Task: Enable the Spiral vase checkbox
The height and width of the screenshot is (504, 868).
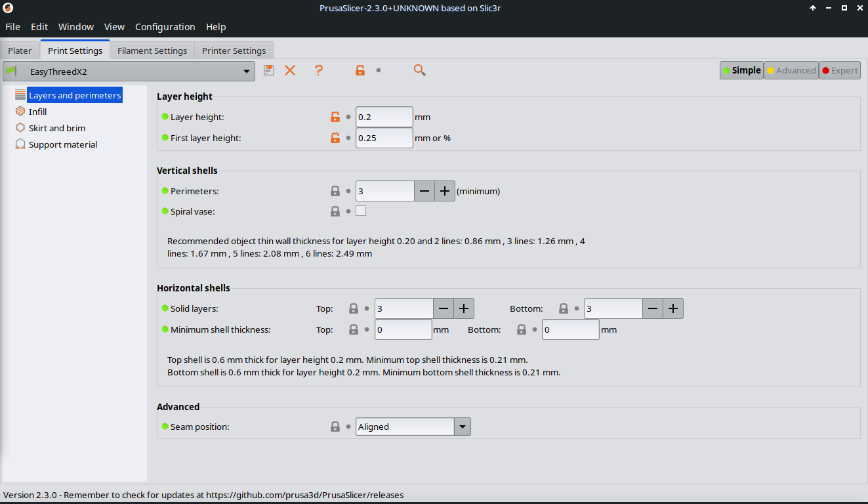Action: pyautogui.click(x=361, y=211)
